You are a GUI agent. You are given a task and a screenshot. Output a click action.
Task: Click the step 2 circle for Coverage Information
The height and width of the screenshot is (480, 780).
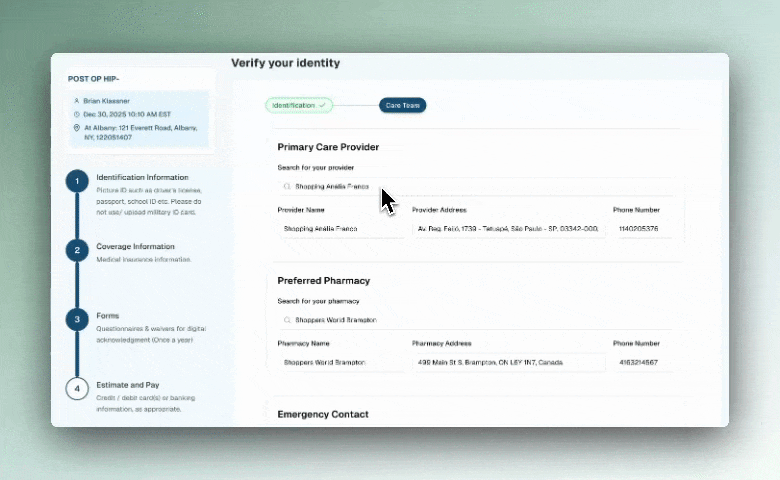tap(77, 250)
